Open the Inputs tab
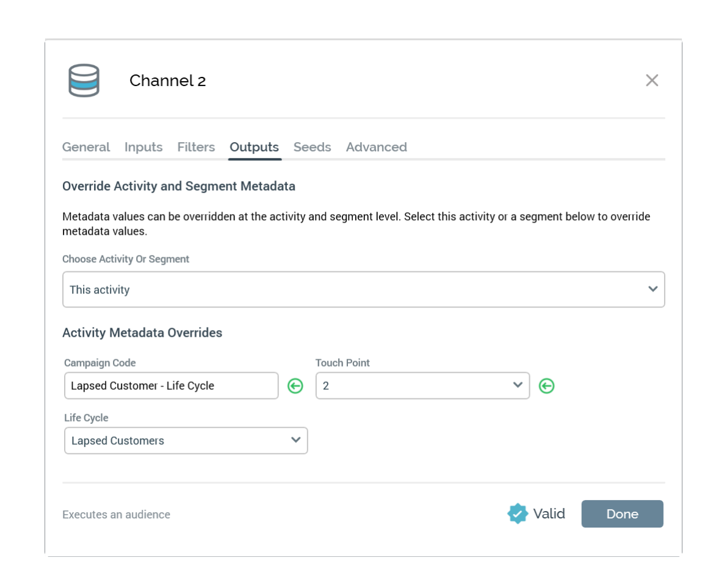 tap(143, 147)
